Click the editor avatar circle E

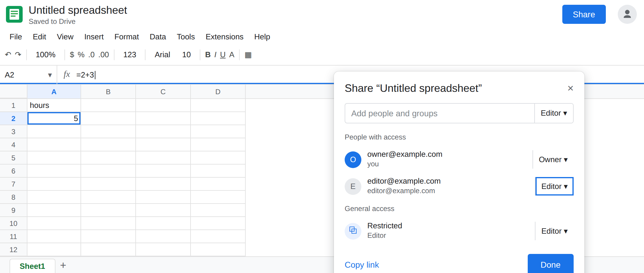point(353,186)
